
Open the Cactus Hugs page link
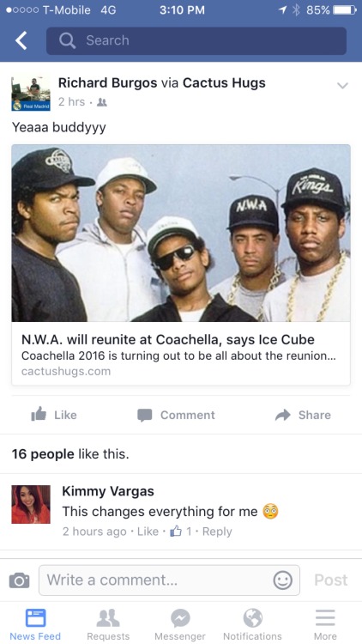[x=224, y=83]
